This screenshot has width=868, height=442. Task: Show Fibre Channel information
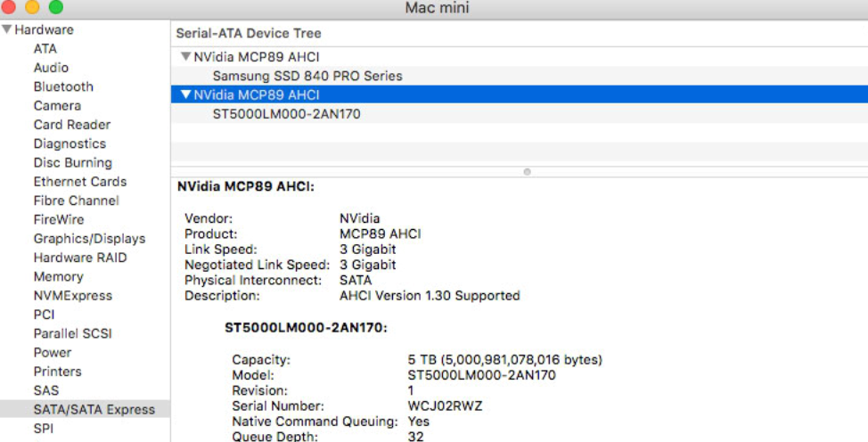(76, 200)
